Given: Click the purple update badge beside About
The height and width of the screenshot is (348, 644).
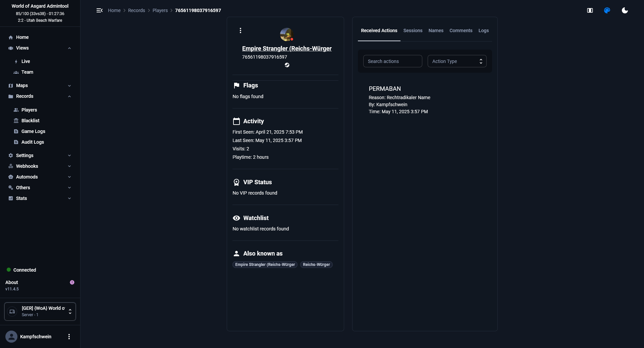Looking at the screenshot, I should tap(72, 282).
